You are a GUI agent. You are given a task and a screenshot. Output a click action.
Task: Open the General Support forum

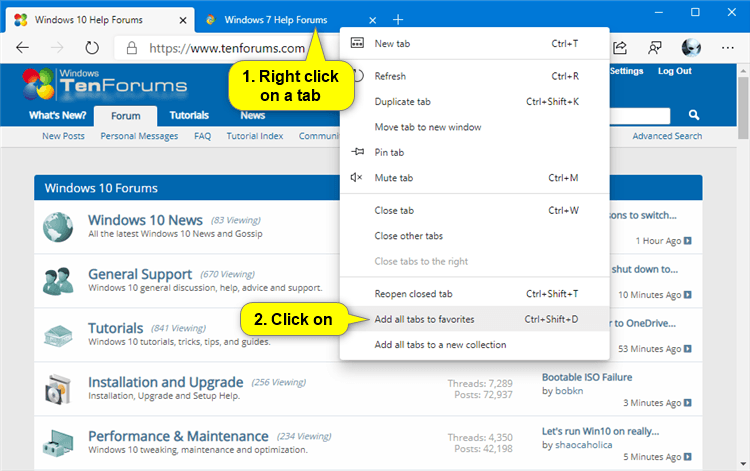pos(140,274)
